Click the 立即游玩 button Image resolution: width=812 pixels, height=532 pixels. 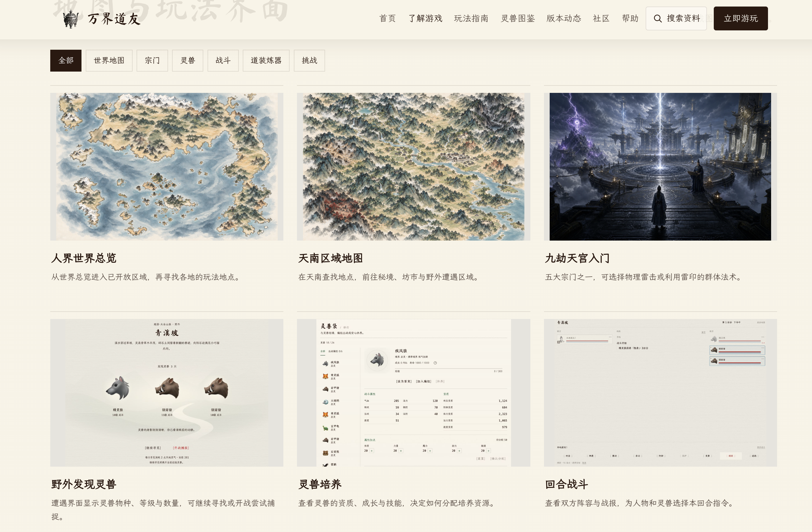click(x=740, y=18)
